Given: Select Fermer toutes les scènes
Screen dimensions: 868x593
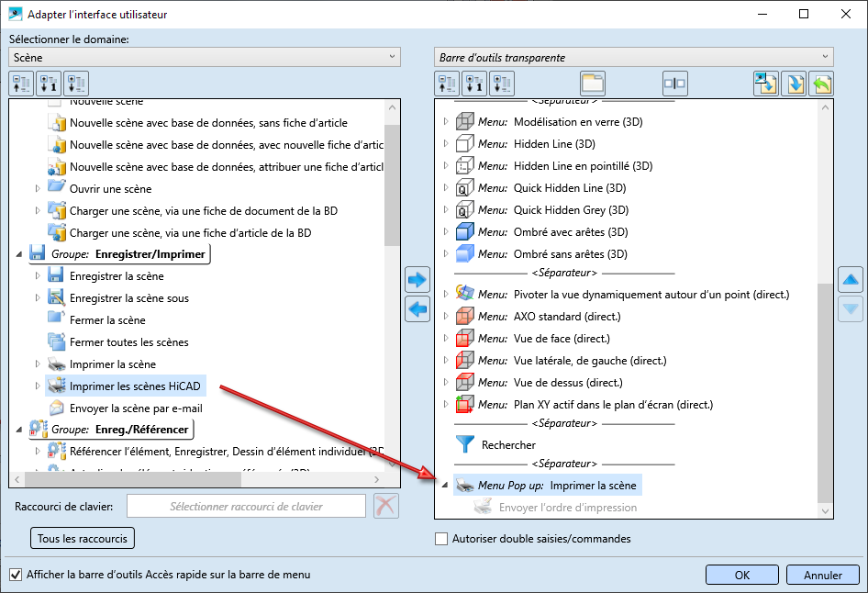Looking at the screenshot, I should 129,342.
